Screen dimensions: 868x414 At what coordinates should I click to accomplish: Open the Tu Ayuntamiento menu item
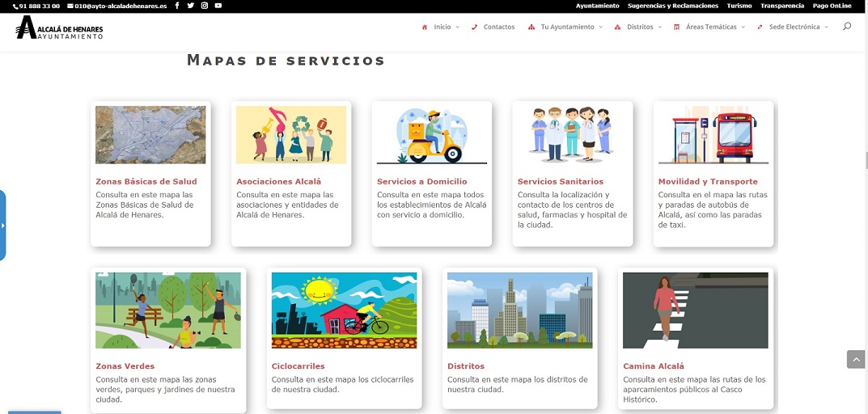[567, 27]
